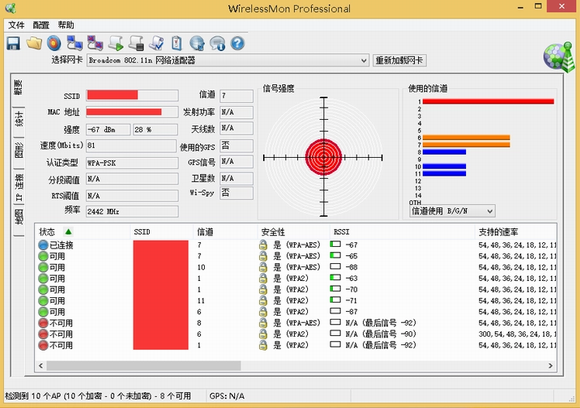The image size is (580, 408).
Task: Sort list by the 支持的速率 column header
Action: click(x=516, y=232)
